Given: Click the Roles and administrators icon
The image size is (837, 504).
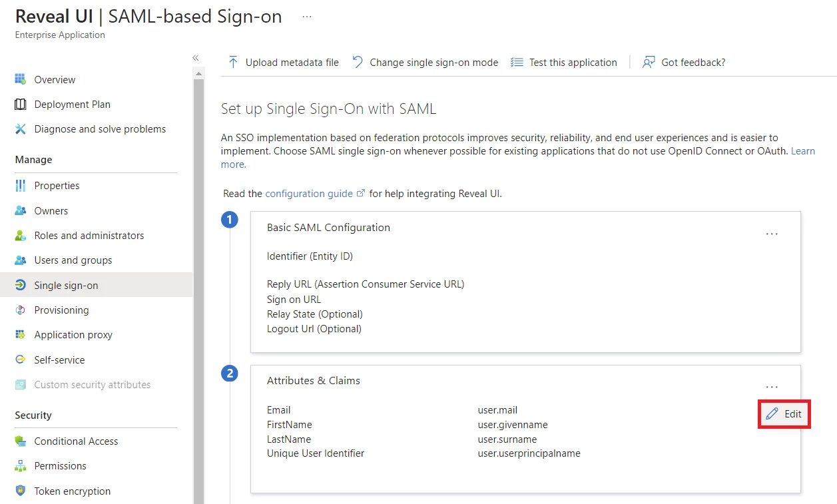Looking at the screenshot, I should pyautogui.click(x=21, y=236).
